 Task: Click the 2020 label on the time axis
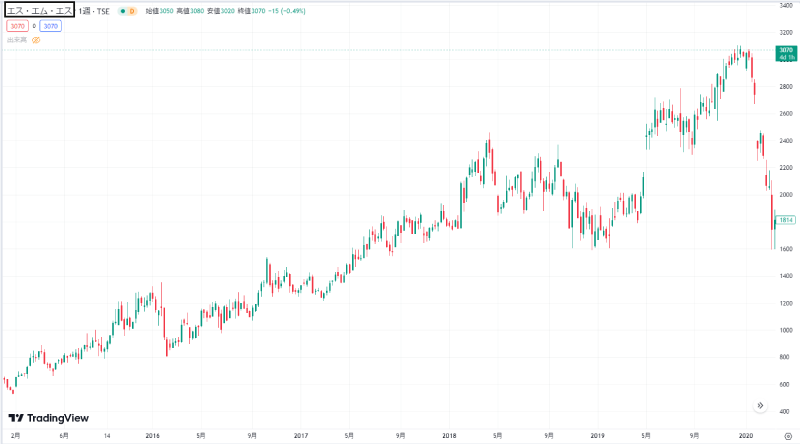[x=745, y=436]
